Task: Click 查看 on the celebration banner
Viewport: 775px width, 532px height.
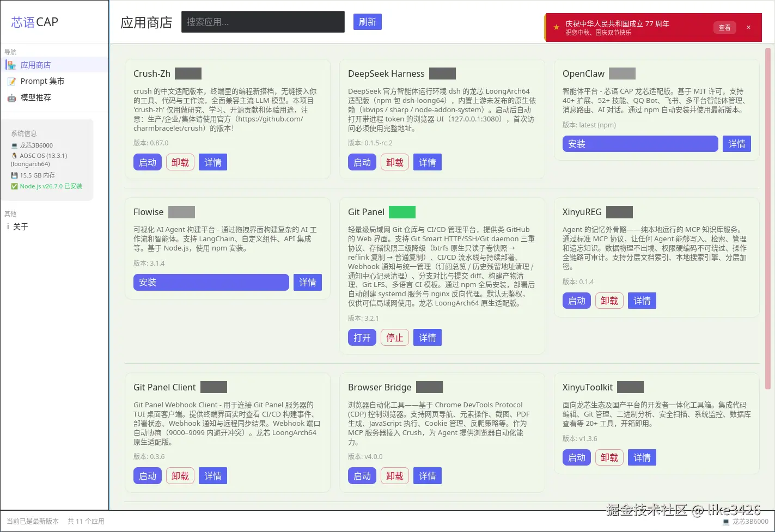Action: 725,28
